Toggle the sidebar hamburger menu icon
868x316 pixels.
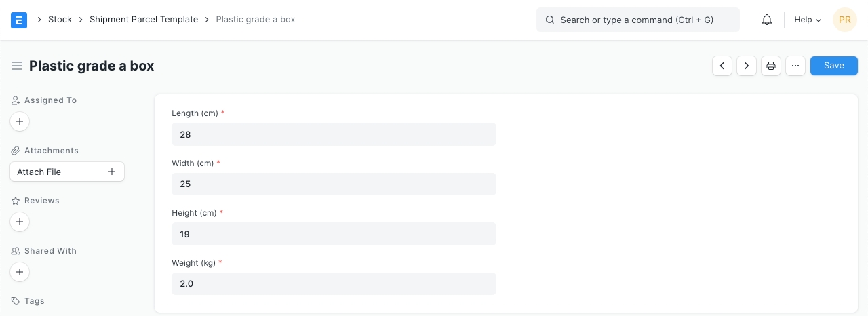point(17,66)
